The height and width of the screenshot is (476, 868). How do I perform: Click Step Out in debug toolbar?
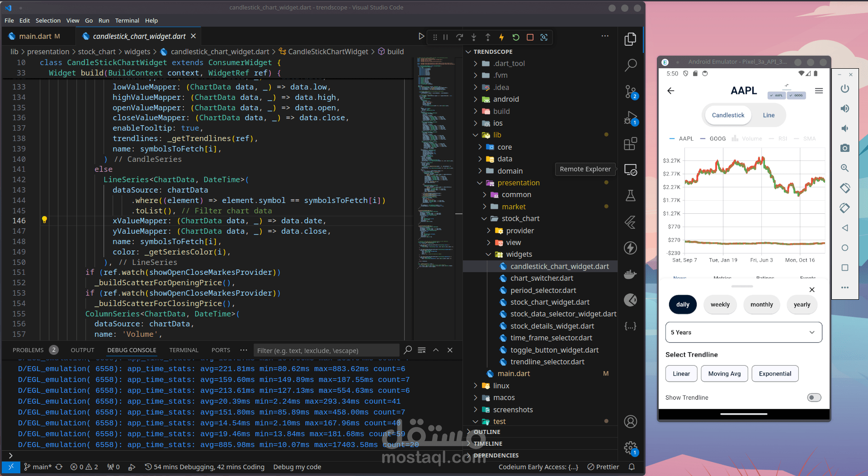pyautogui.click(x=488, y=37)
